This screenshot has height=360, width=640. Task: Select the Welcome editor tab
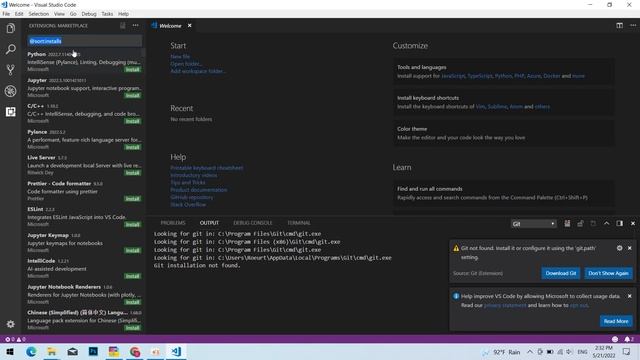171,26
